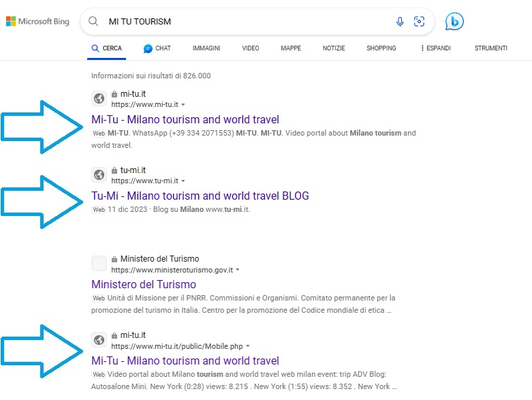Click globe favicon of tu-mi.it result
This screenshot has height=400, width=532.
tap(99, 175)
